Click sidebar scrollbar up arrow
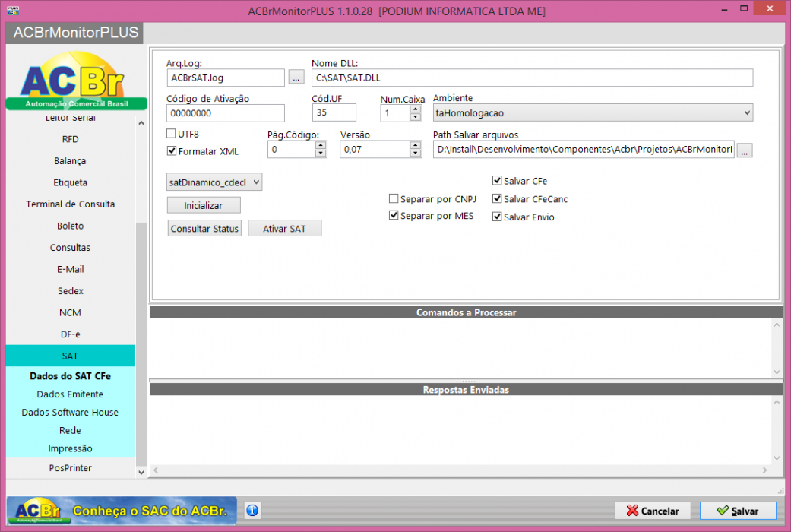Viewport: 791px width, 532px height. click(141, 123)
